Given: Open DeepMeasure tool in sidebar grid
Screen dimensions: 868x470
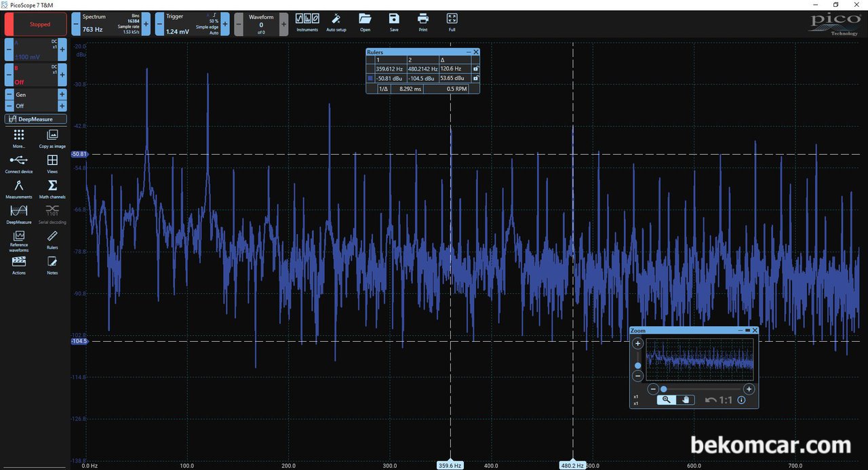Looking at the screenshot, I should click(19, 214).
